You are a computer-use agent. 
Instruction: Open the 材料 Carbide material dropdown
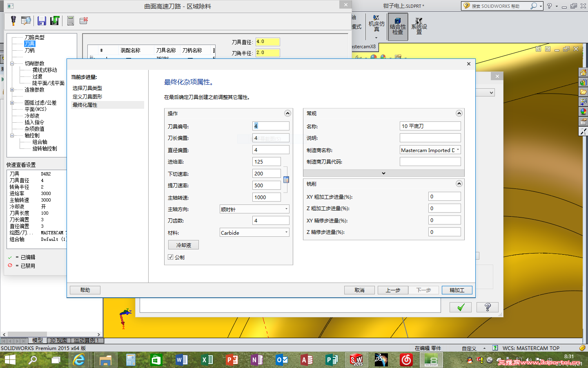(x=254, y=233)
